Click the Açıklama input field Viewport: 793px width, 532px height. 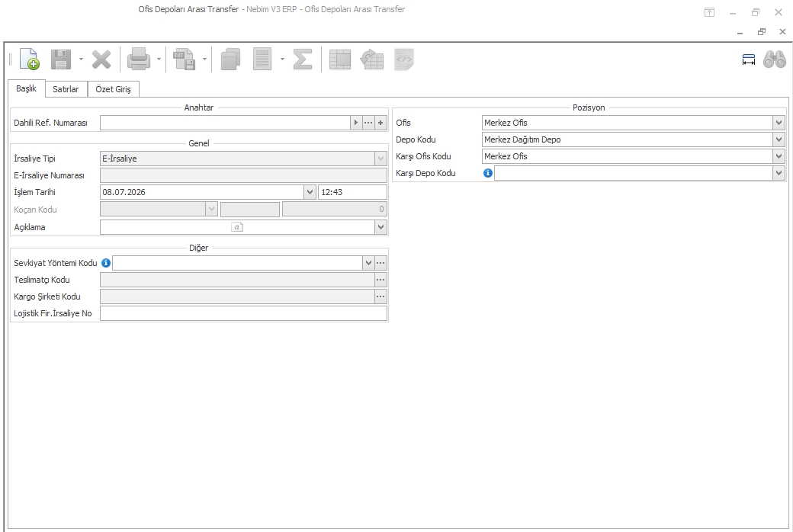coord(238,227)
